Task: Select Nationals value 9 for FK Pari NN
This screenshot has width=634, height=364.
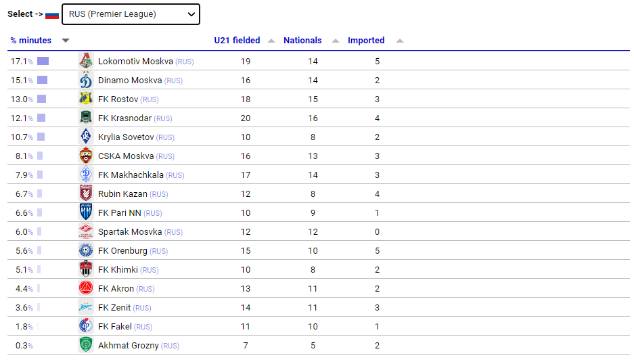Action: pos(313,213)
